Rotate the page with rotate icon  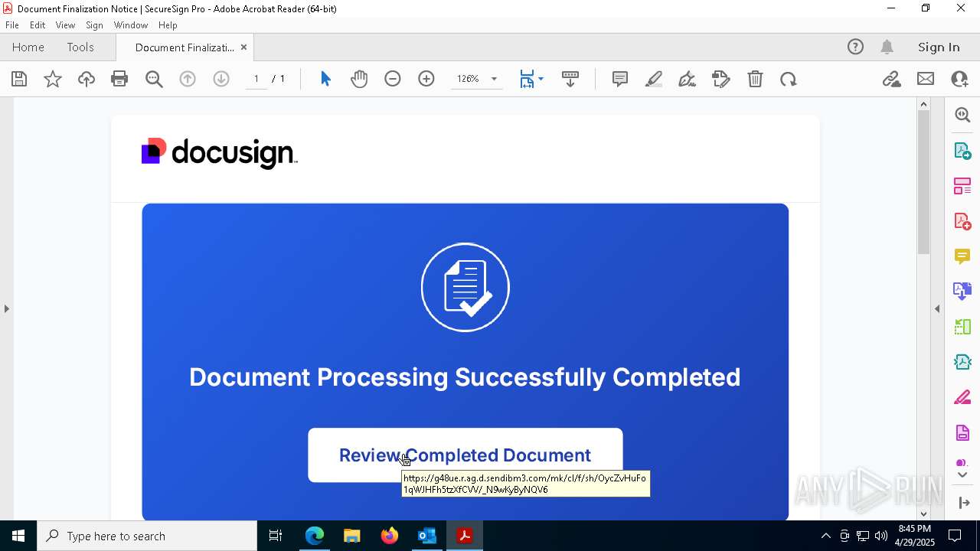tap(789, 79)
